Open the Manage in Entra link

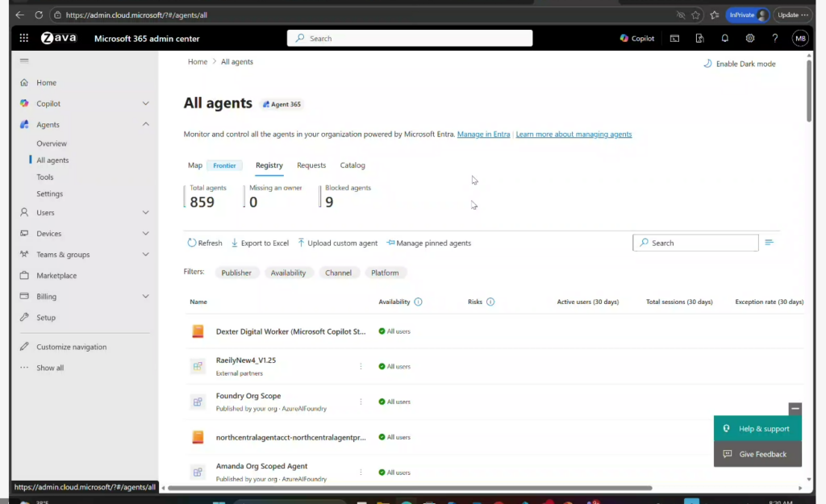(483, 134)
